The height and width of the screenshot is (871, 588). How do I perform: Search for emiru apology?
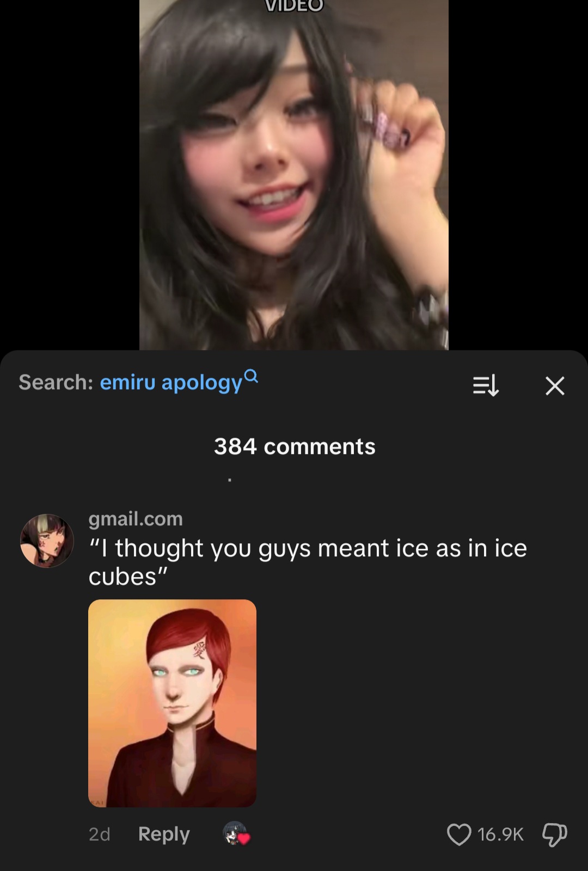[171, 383]
